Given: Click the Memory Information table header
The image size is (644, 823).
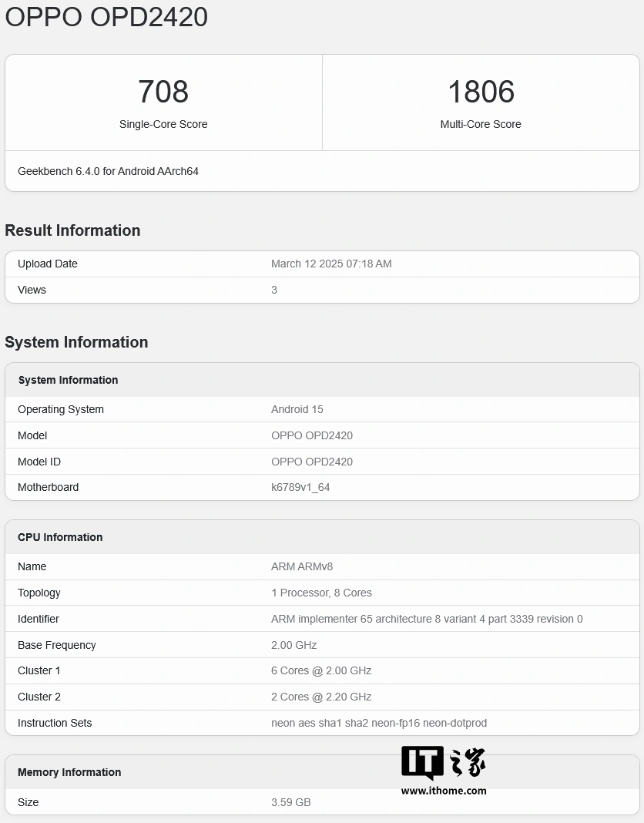Looking at the screenshot, I should [69, 772].
